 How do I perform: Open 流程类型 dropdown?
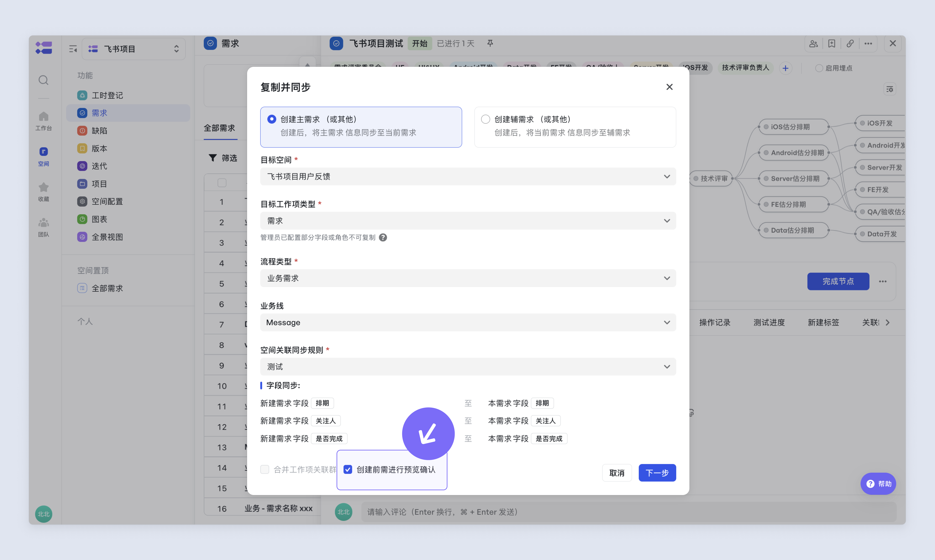tap(468, 278)
